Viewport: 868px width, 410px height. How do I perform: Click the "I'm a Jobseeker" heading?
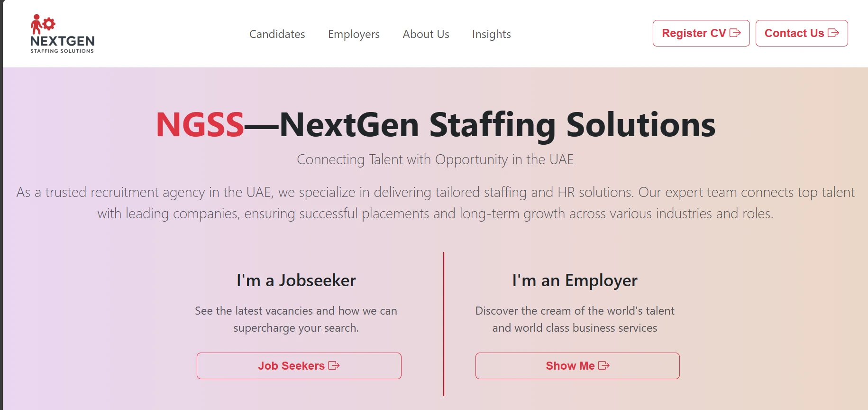(296, 280)
